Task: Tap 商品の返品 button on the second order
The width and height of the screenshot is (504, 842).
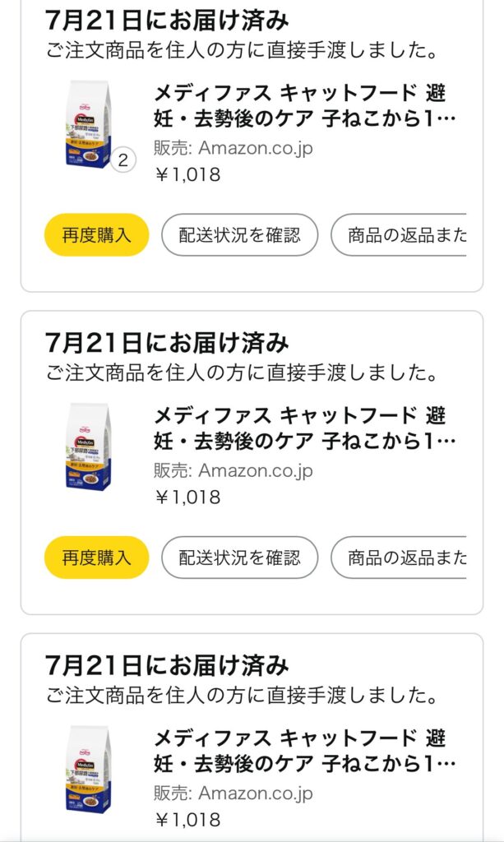Action: coord(400,557)
